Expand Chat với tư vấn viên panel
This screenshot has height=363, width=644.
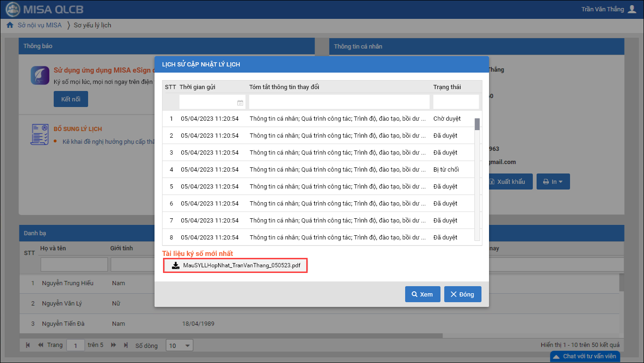584,356
